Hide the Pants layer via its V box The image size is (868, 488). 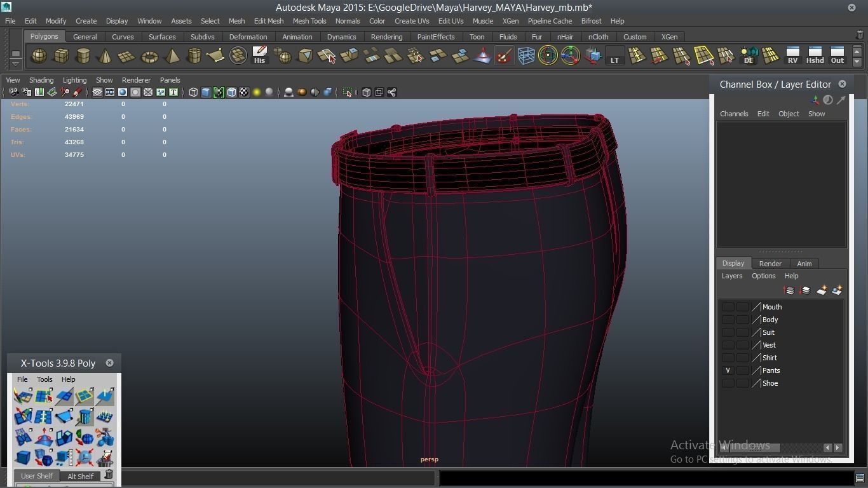tap(728, 370)
